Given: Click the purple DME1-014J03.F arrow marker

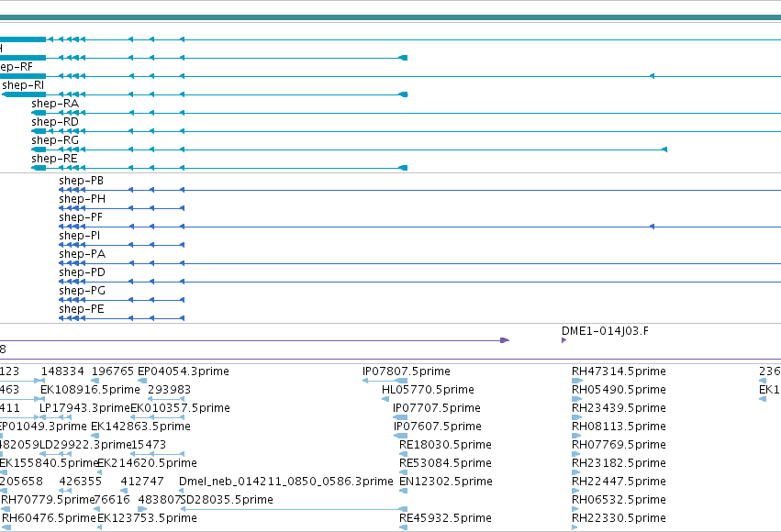Looking at the screenshot, I should [563, 340].
